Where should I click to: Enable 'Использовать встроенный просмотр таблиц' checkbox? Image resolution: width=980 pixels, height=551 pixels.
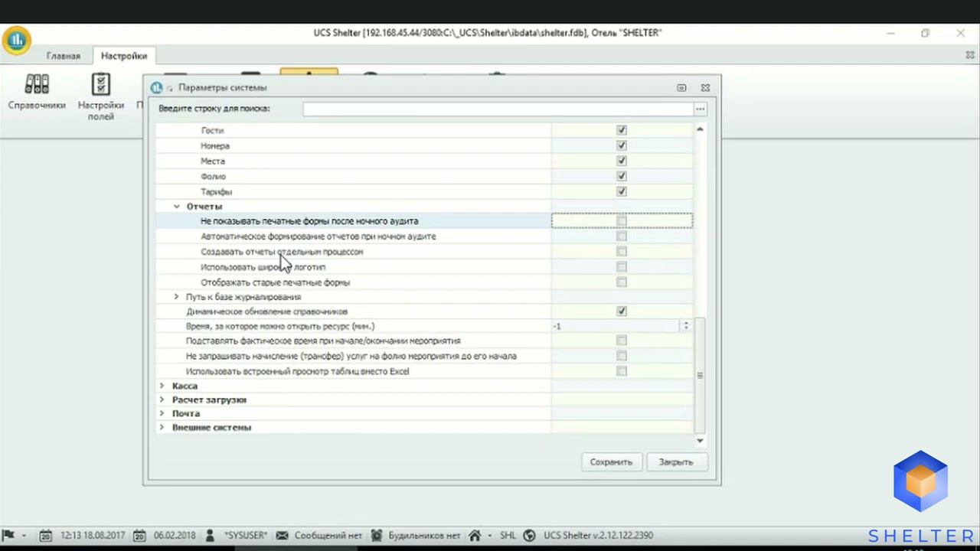coord(622,371)
